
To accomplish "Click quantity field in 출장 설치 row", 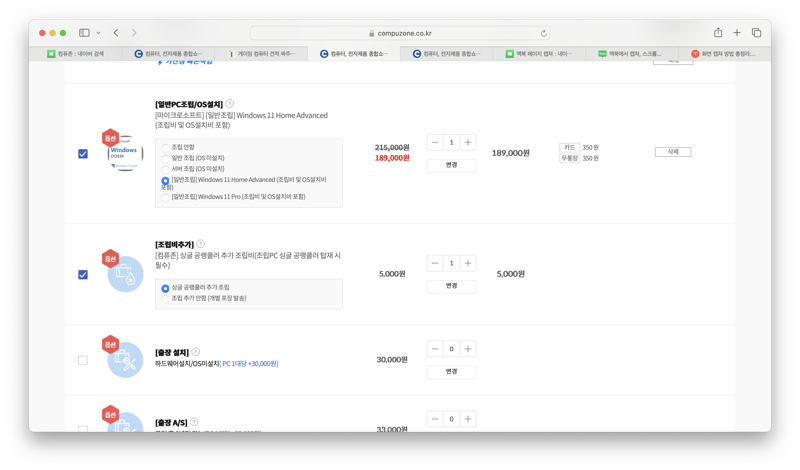I will tap(451, 349).
